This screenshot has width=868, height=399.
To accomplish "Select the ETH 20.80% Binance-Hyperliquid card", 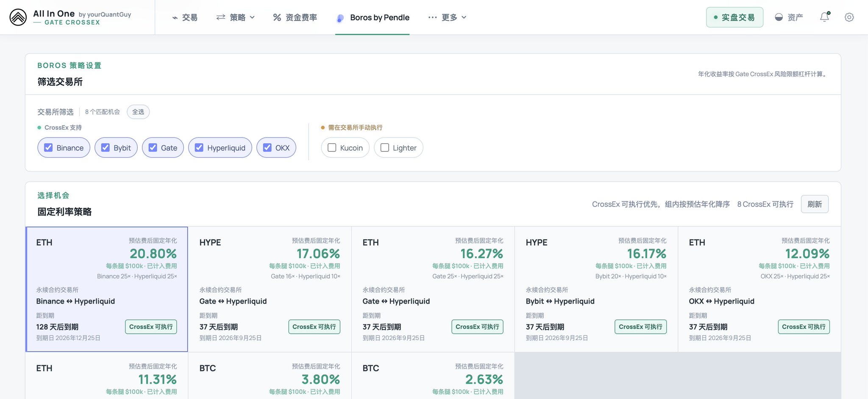I will coord(107,289).
